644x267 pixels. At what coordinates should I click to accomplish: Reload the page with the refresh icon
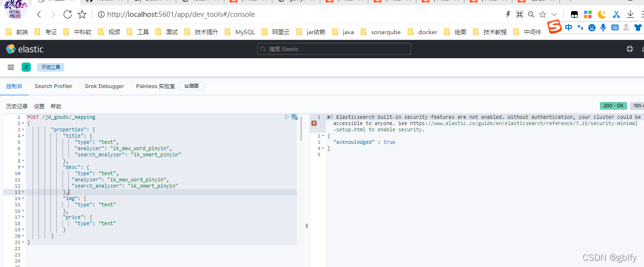[68, 14]
